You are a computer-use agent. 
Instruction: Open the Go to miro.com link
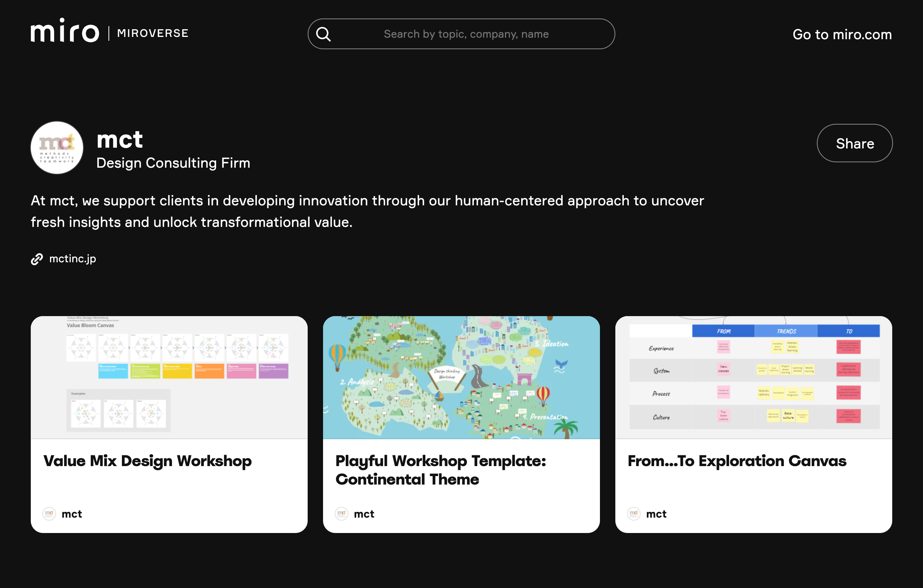[x=842, y=35]
